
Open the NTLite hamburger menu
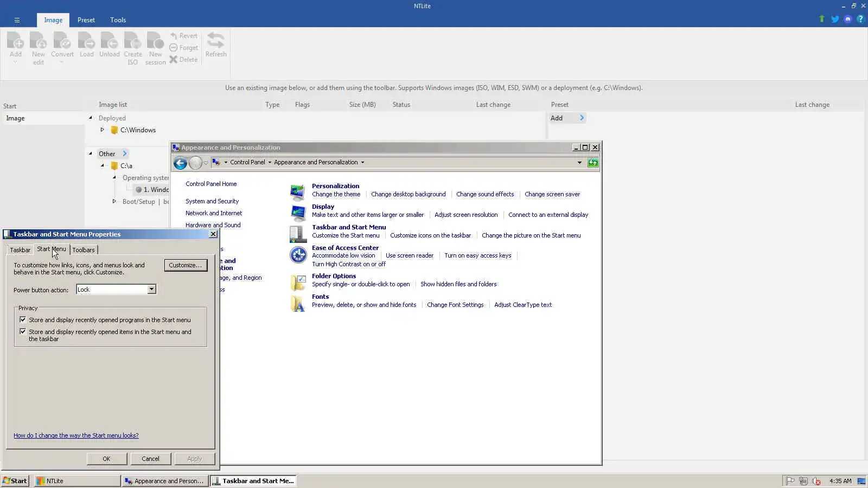pos(17,20)
